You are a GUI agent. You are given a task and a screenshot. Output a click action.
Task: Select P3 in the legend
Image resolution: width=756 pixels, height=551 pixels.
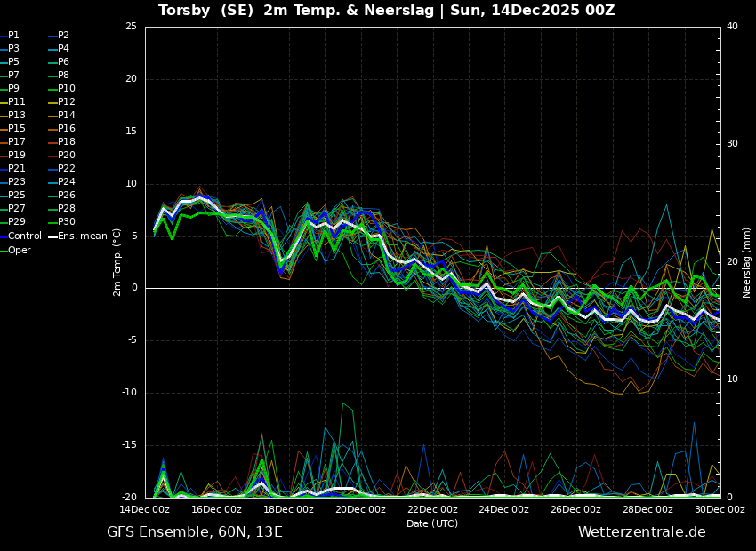pyautogui.click(x=10, y=49)
